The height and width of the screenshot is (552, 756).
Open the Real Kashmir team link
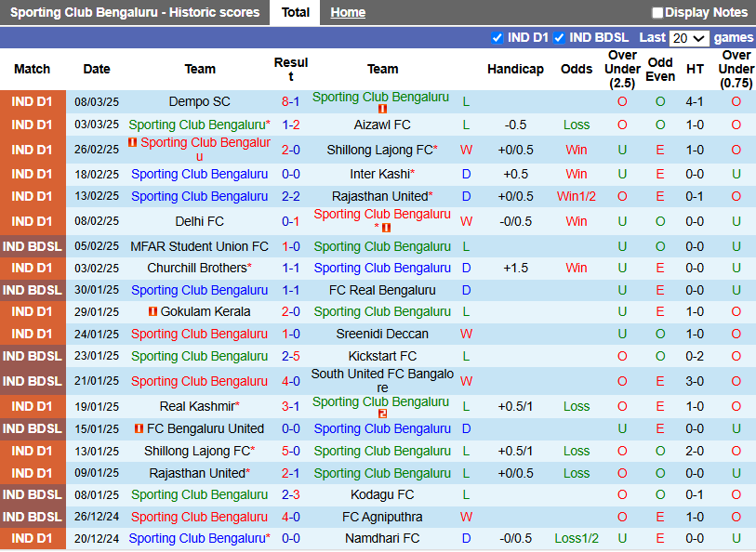(197, 406)
